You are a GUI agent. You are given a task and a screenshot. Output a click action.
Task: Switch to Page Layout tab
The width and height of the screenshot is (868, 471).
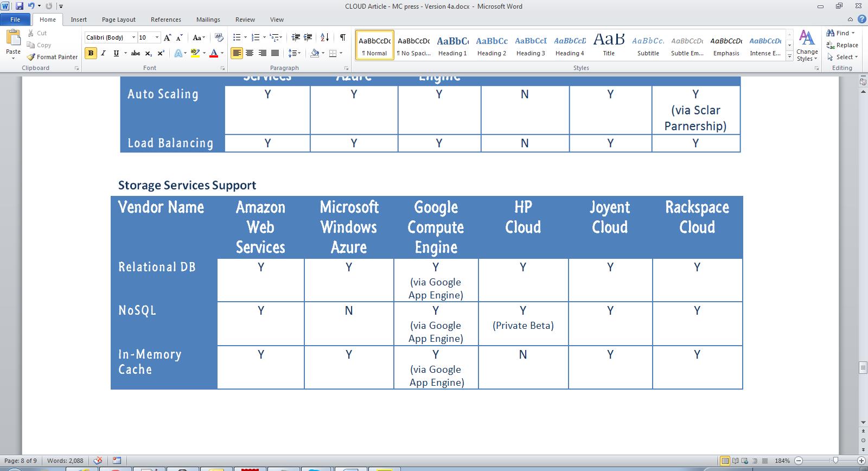tap(119, 20)
